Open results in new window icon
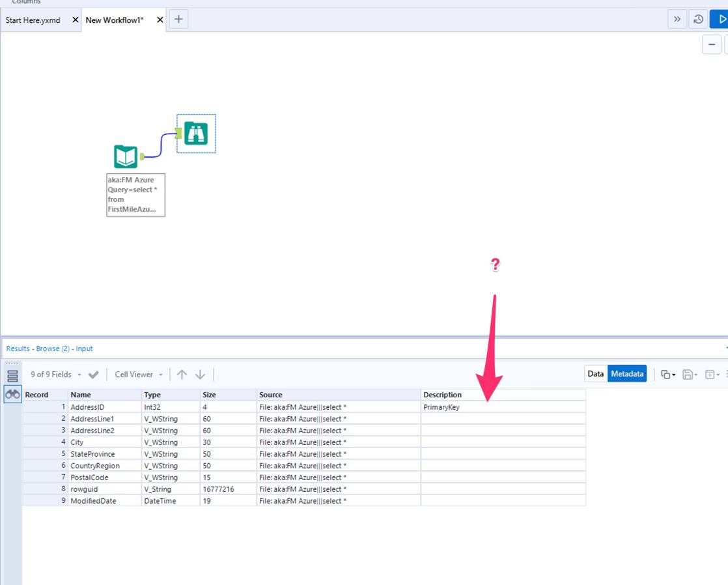728x585 pixels. (710, 373)
